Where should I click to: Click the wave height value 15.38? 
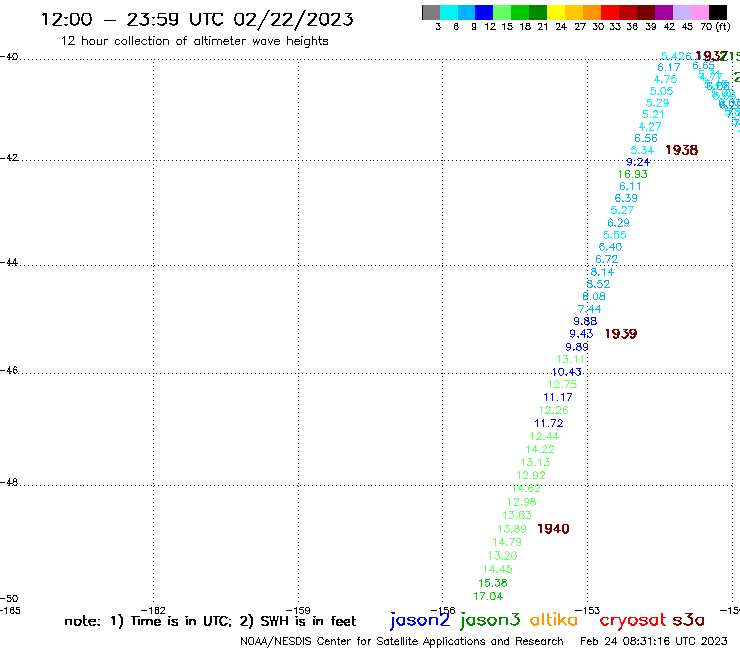tap(493, 583)
